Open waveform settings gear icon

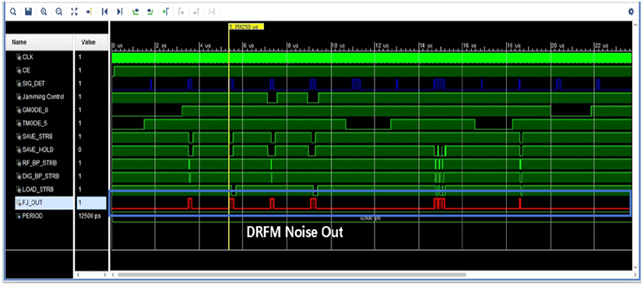632,12
